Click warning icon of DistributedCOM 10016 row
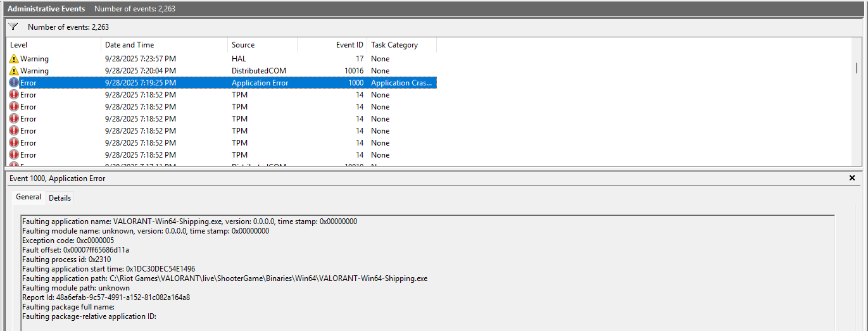Screen dimensions: 868x331 tap(14, 71)
